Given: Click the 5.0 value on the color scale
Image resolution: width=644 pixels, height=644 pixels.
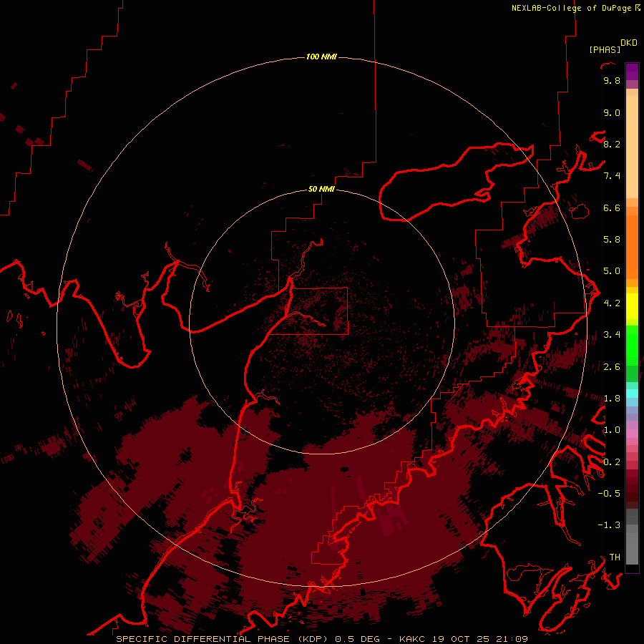Looking at the screenshot, I should click(x=612, y=270).
